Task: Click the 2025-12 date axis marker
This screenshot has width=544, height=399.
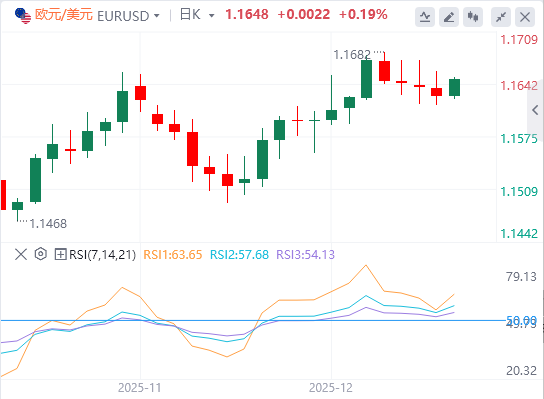Action: 331,388
